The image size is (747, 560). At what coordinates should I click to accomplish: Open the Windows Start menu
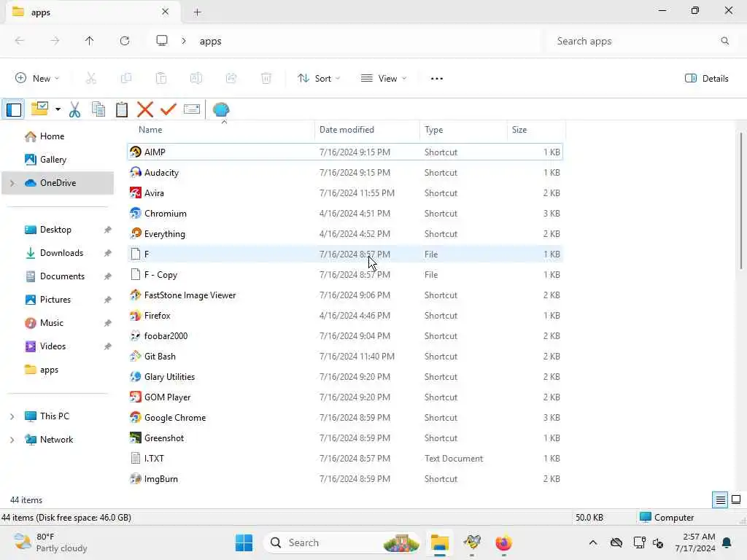pyautogui.click(x=244, y=542)
